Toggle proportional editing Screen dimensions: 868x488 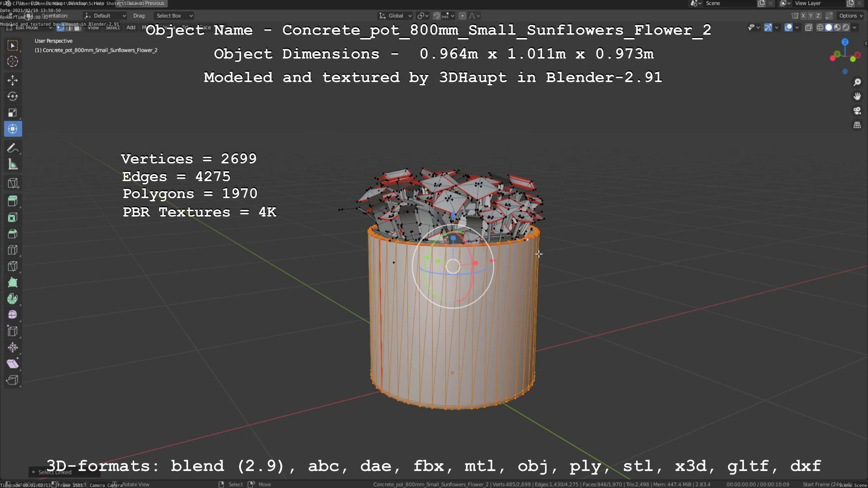coord(462,16)
